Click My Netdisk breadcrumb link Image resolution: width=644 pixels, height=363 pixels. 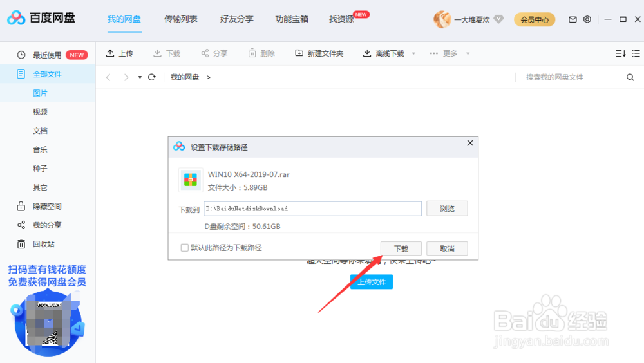click(185, 77)
